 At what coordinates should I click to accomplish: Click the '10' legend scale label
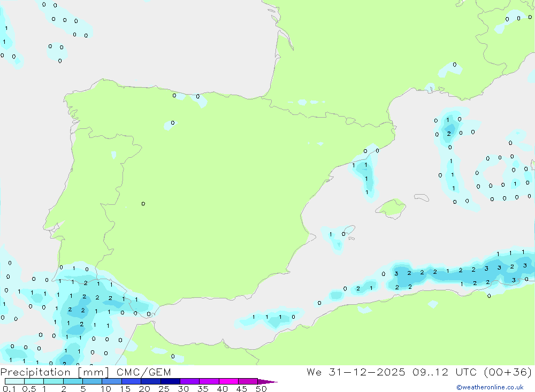click(106, 389)
